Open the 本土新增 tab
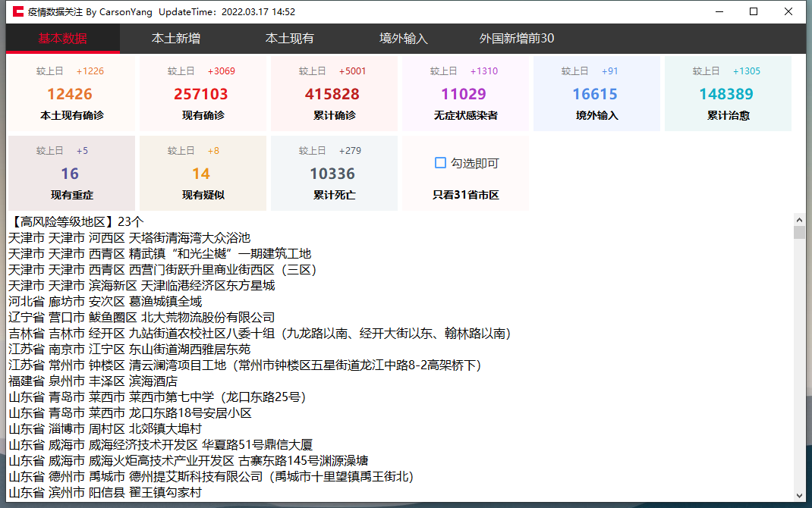812x508 pixels. point(176,39)
